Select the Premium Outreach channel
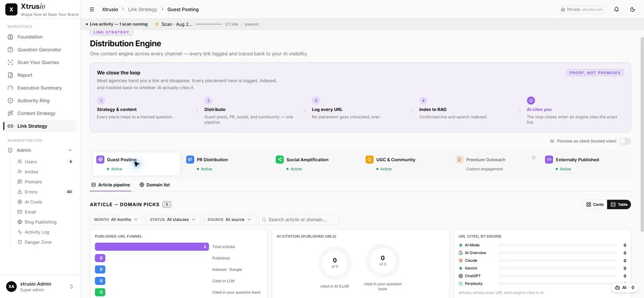Screen dimensions: 644x298 click(x=495, y=164)
